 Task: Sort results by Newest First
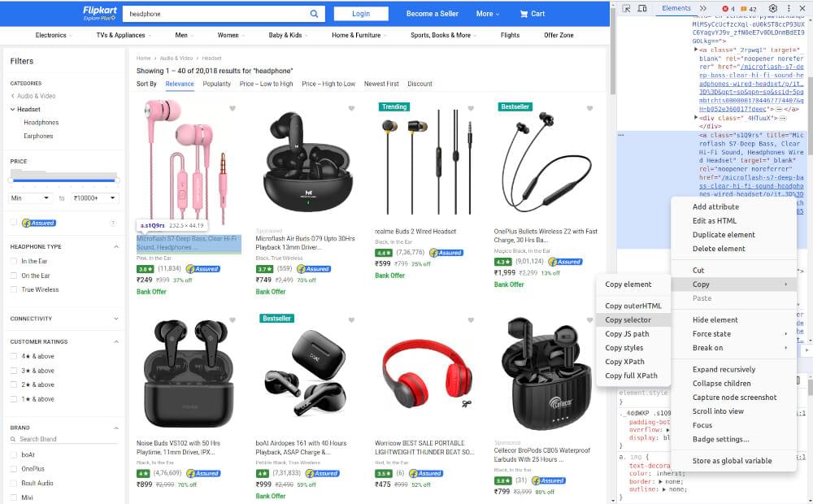point(381,84)
